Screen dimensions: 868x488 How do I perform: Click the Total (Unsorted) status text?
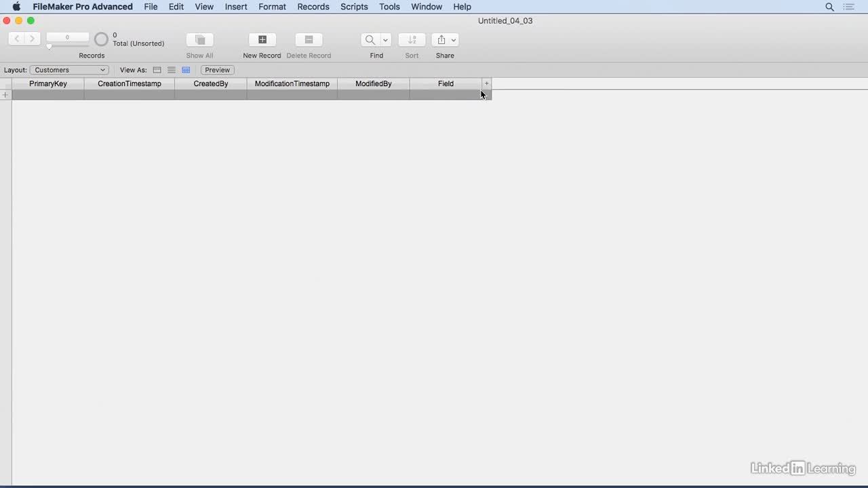click(x=138, y=43)
